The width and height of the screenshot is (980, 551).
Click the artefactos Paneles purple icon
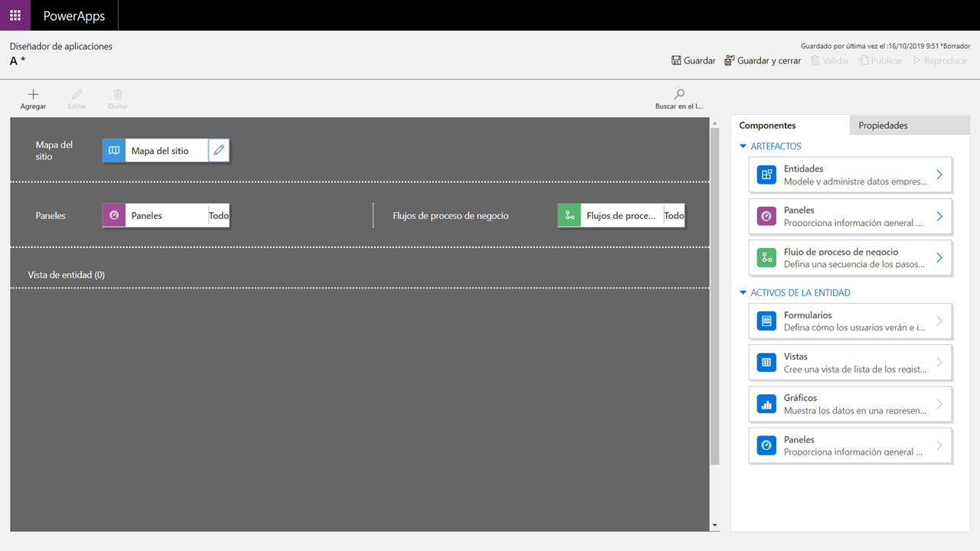click(766, 217)
